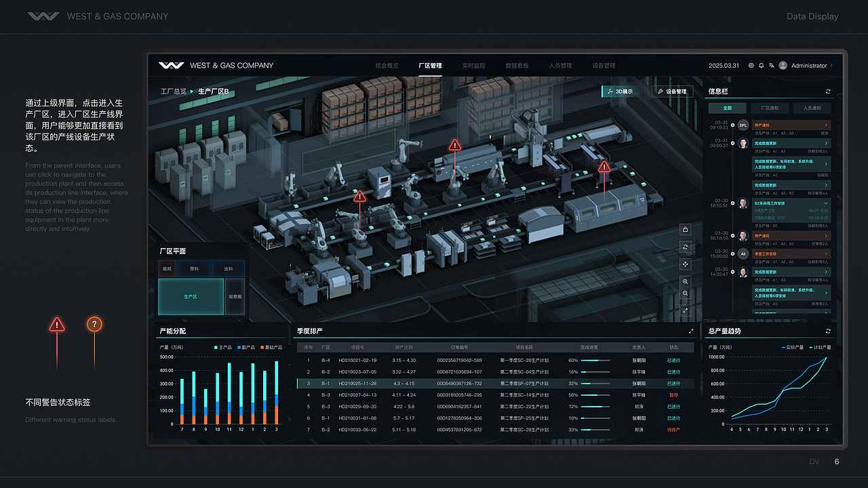Image resolution: width=868 pixels, height=488 pixels.
Task: Select the 生产区 zone in 厂区平面
Action: (191, 297)
